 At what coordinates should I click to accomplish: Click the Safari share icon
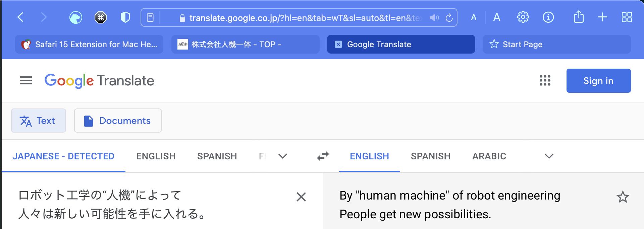579,17
